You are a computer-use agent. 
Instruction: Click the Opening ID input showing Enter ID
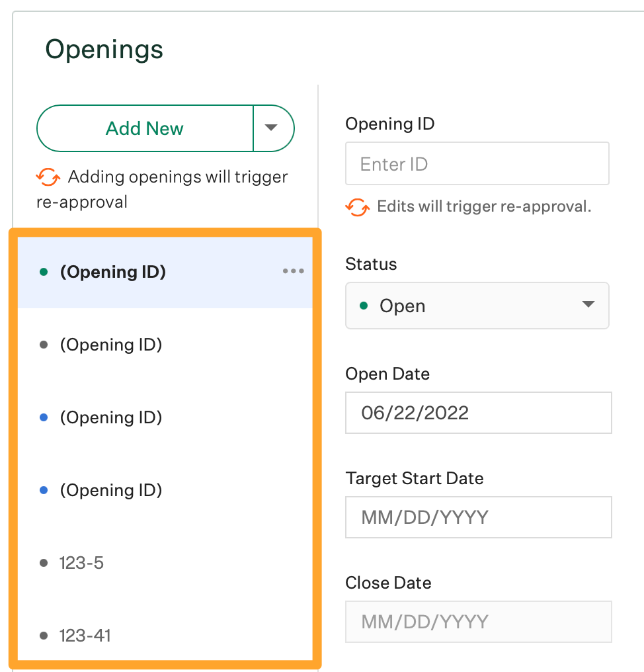(x=477, y=163)
